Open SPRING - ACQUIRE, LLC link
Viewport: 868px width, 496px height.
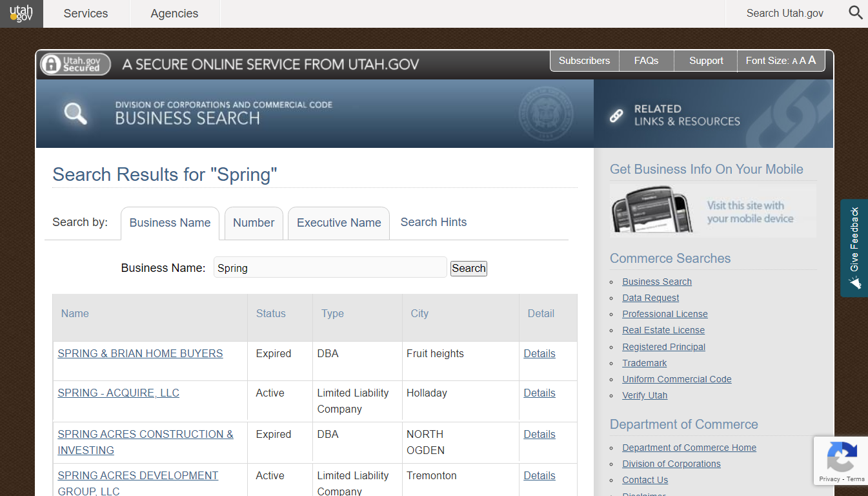(118, 393)
